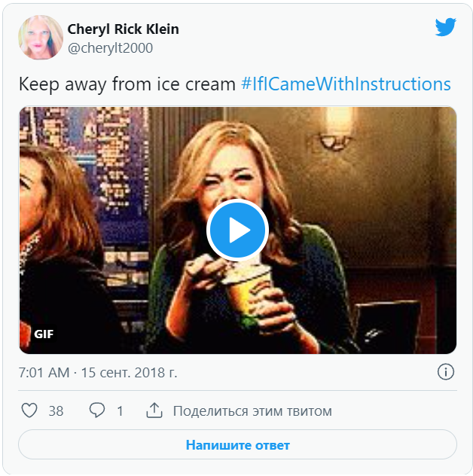
Task: Play the GIF with the play button
Action: [x=237, y=230]
